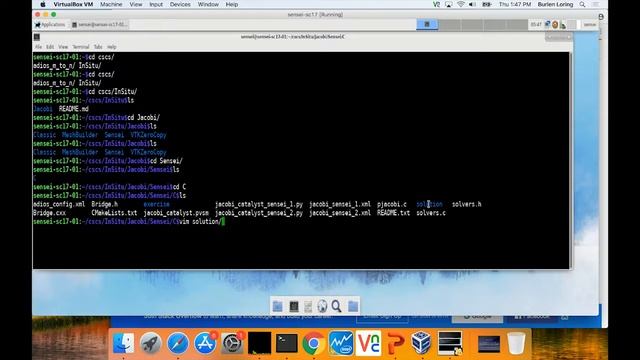Open the VirtualBox VM menu

coord(73,4)
